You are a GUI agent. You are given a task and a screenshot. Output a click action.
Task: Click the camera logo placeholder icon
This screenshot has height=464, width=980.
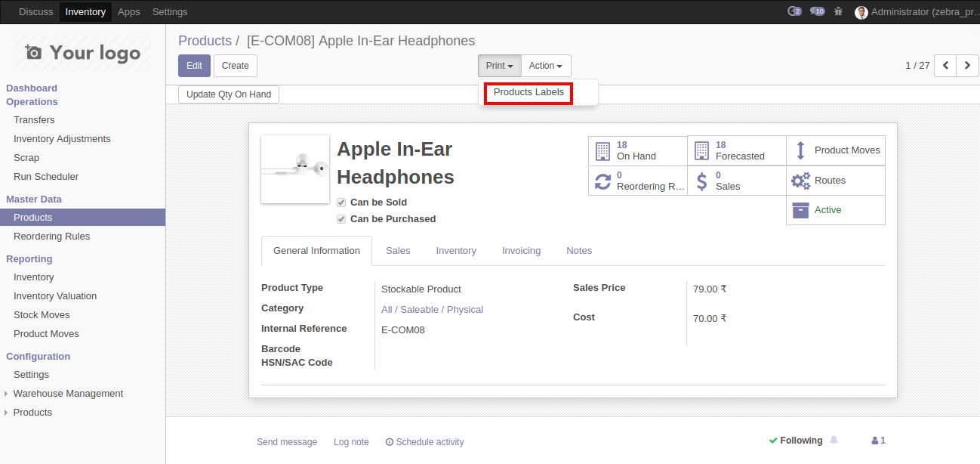click(33, 52)
